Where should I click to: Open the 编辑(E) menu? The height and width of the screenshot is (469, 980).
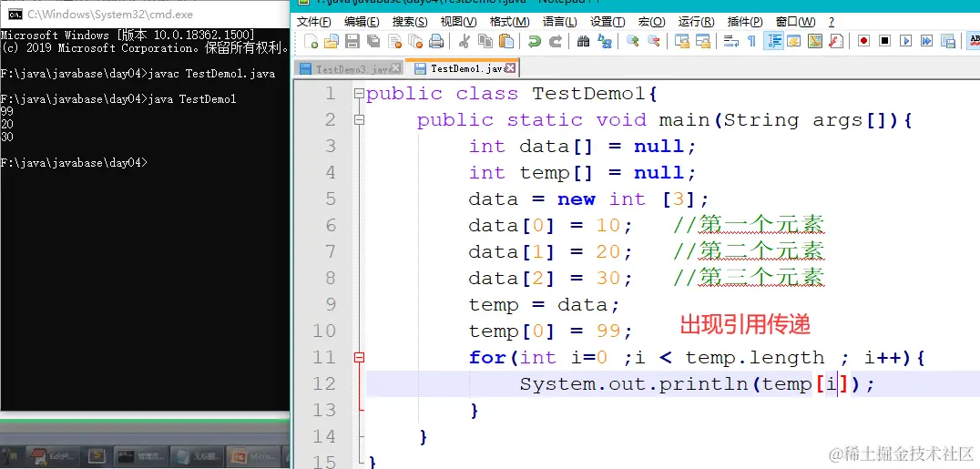tap(362, 22)
